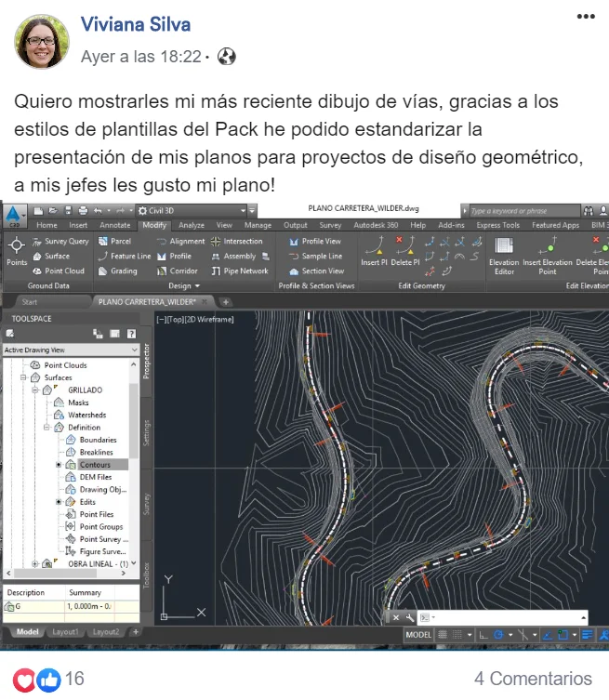Select Breaklines in the Toolspace tree
Viewport: 609px width, 700px height.
pos(97,452)
